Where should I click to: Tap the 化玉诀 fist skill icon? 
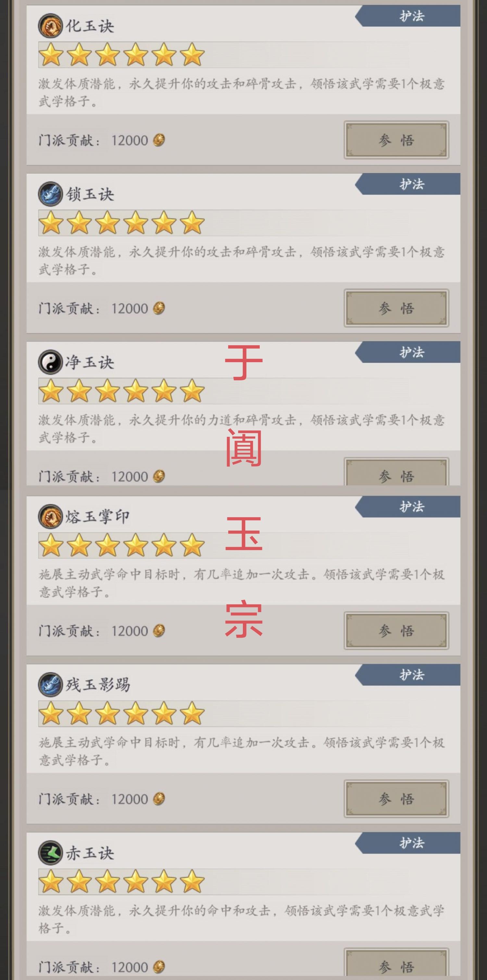(50, 26)
